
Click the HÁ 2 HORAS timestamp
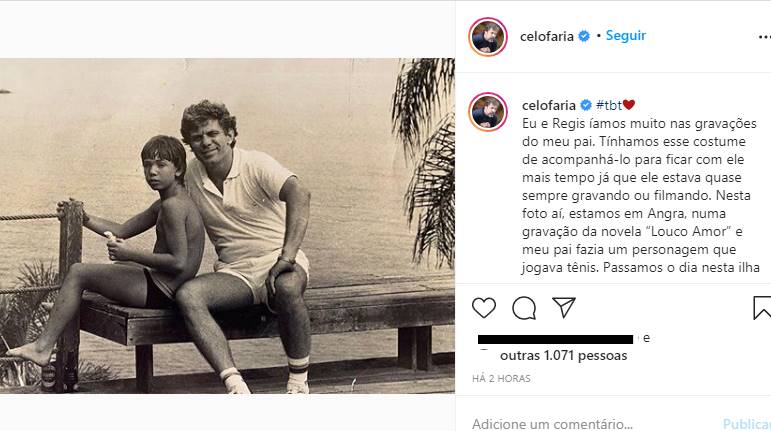click(x=501, y=379)
